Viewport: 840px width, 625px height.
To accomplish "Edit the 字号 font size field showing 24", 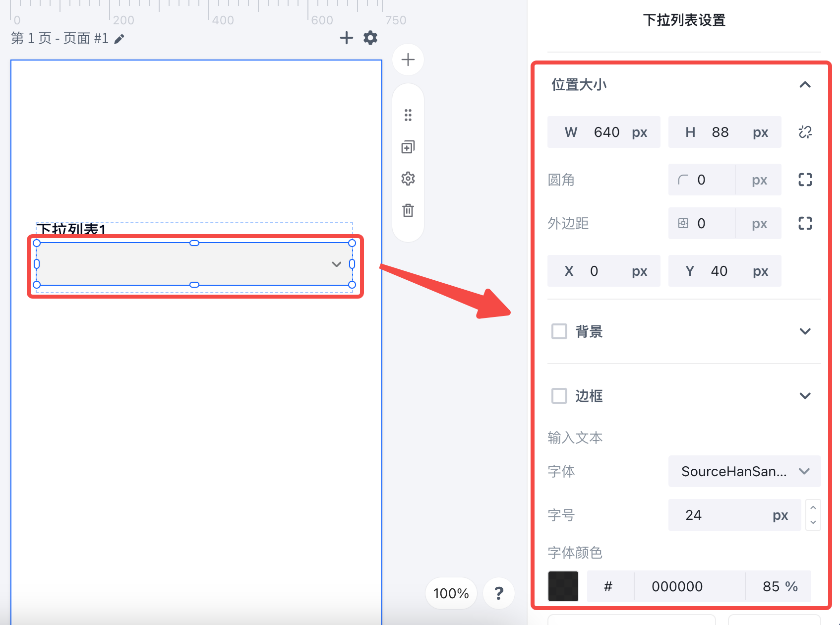I will tap(734, 515).
